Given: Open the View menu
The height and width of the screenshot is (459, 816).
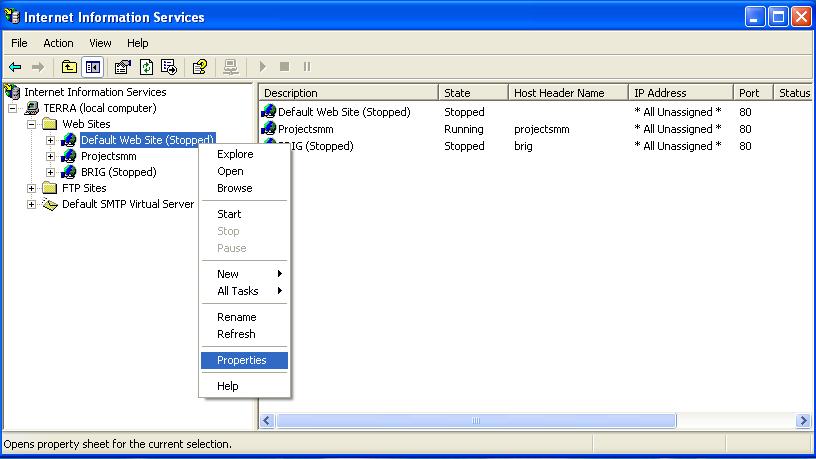Looking at the screenshot, I should [100, 43].
